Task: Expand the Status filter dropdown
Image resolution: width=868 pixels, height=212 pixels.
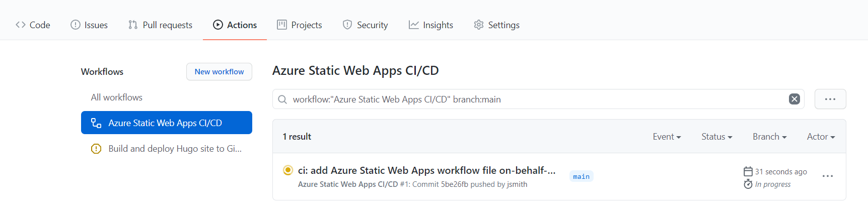Action: click(716, 137)
